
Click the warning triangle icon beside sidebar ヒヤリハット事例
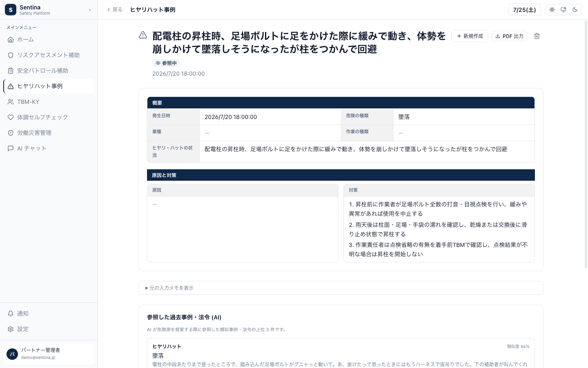[11, 86]
